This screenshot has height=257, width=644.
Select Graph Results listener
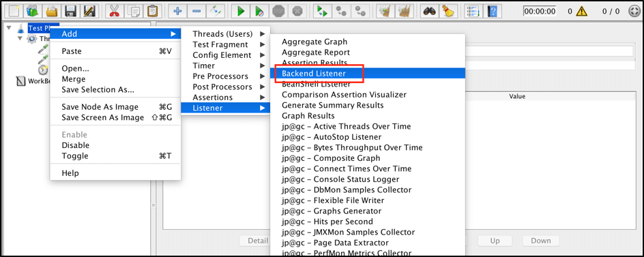click(368, 116)
